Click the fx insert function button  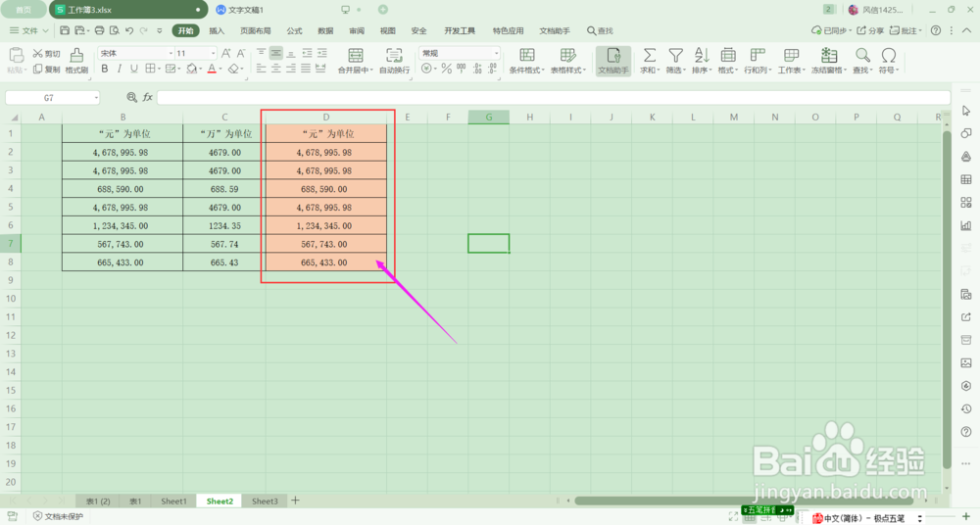(x=148, y=97)
